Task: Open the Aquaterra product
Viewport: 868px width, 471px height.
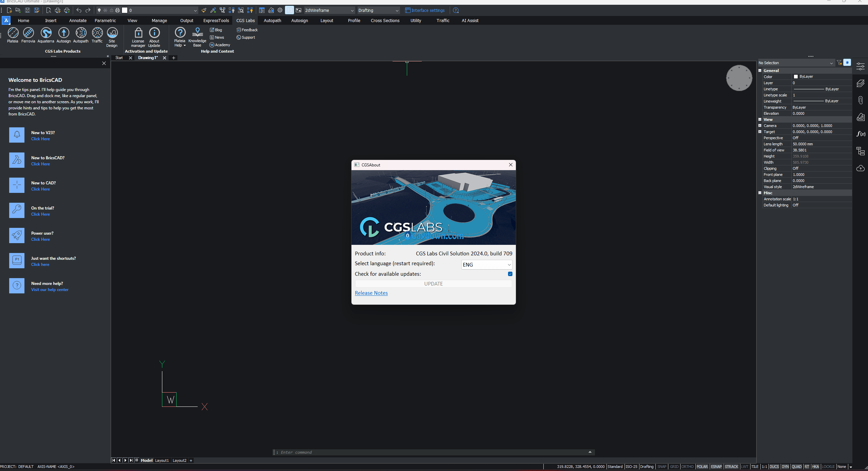Action: 46,35
